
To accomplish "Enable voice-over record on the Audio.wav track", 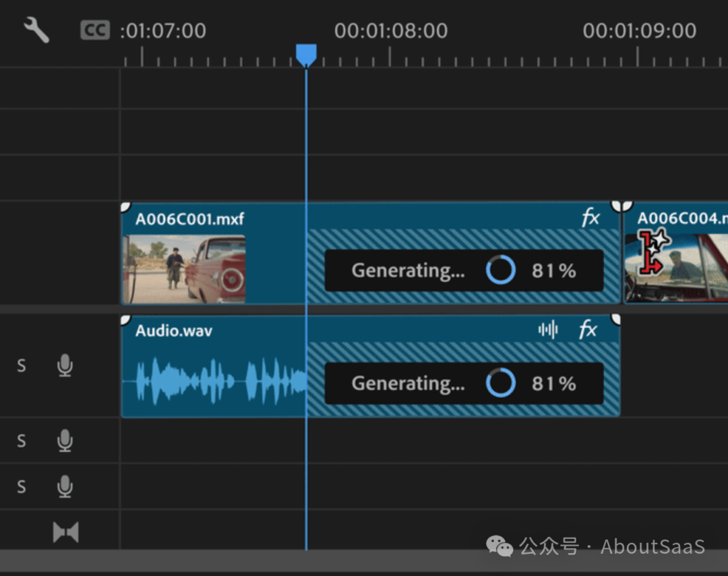I will pyautogui.click(x=65, y=366).
